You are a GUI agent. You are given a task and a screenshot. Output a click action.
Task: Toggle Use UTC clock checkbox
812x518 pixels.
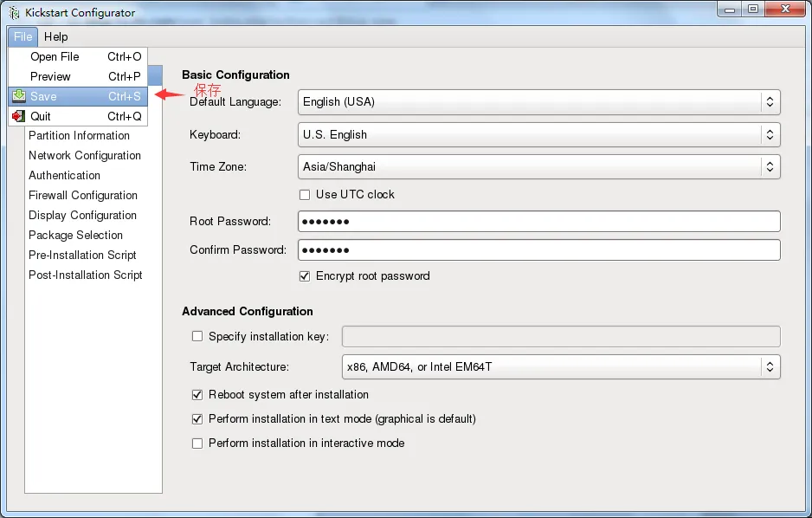pos(305,195)
